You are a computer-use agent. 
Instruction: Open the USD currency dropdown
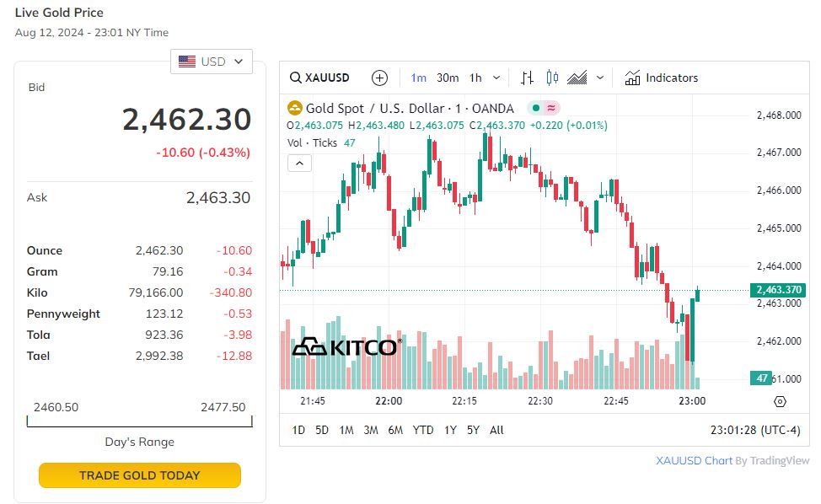coord(211,62)
